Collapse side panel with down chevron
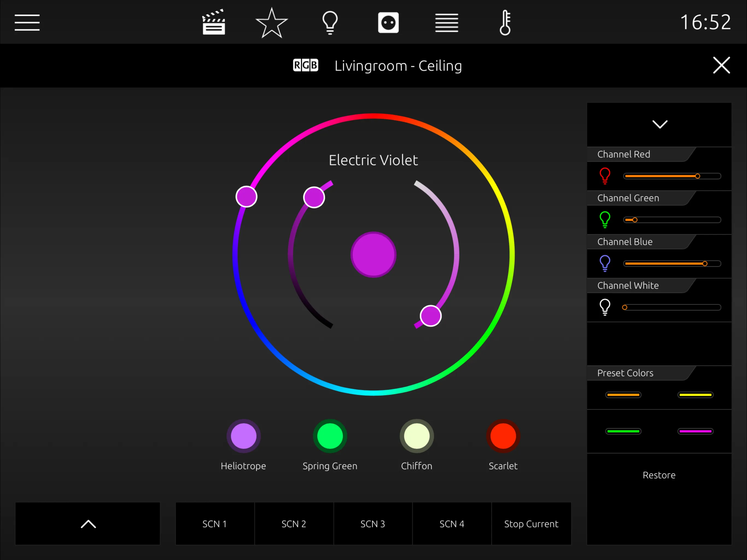 coord(659,125)
